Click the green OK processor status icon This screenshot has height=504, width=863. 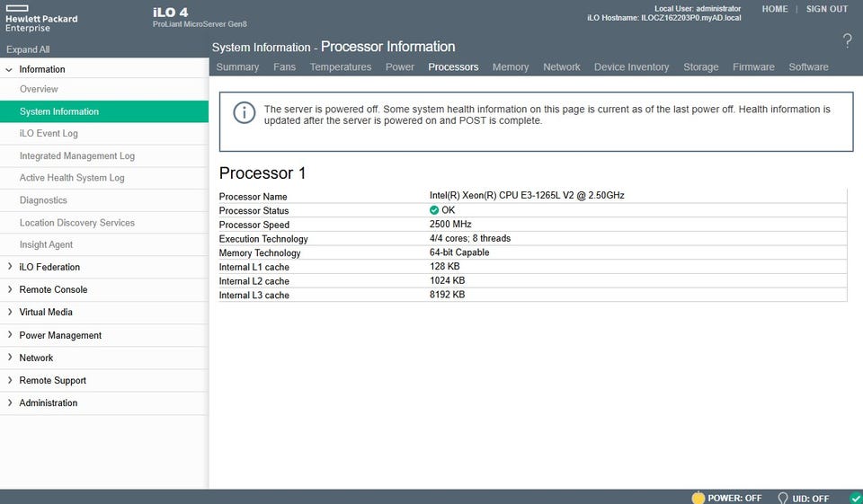[435, 210]
